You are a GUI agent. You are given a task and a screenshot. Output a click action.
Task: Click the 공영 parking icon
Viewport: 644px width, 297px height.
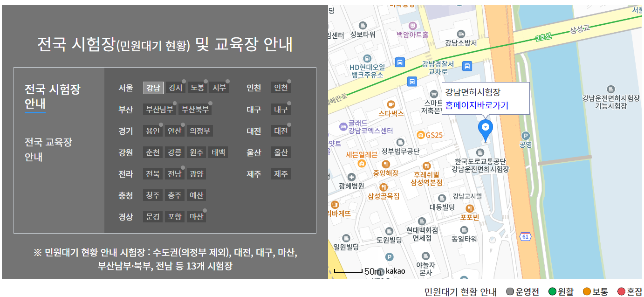526,135
